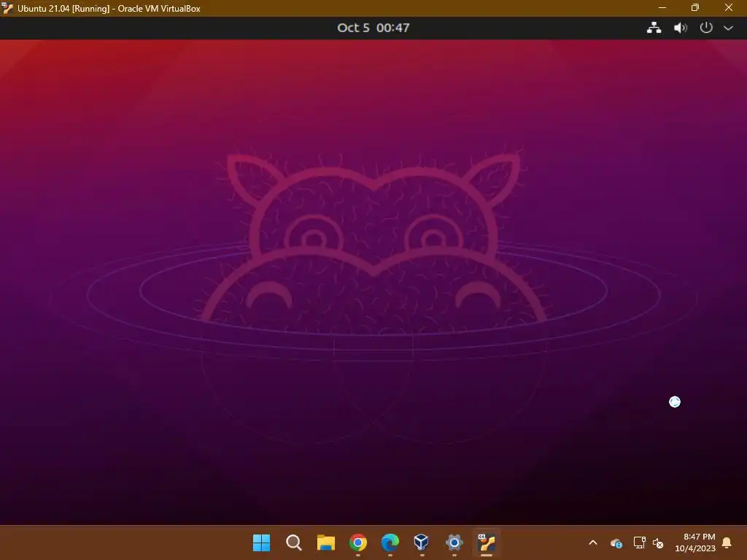Minimize the VirtualBox window
The height and width of the screenshot is (560, 747).
tap(662, 7)
